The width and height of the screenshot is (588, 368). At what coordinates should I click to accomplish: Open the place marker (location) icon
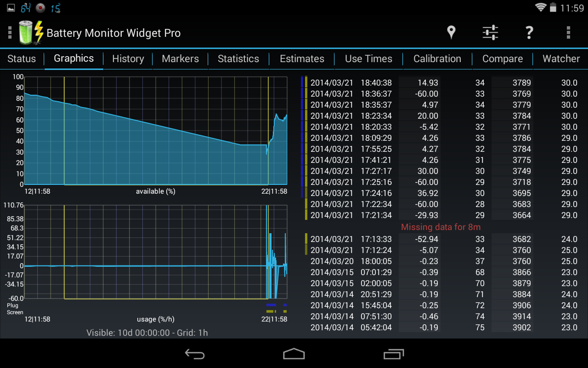pos(451,33)
